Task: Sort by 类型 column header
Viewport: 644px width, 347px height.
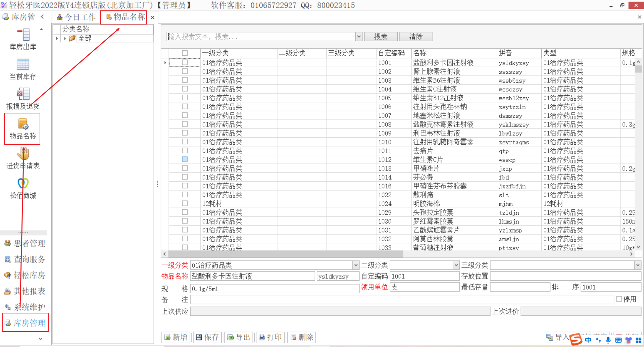Action: [x=581, y=53]
